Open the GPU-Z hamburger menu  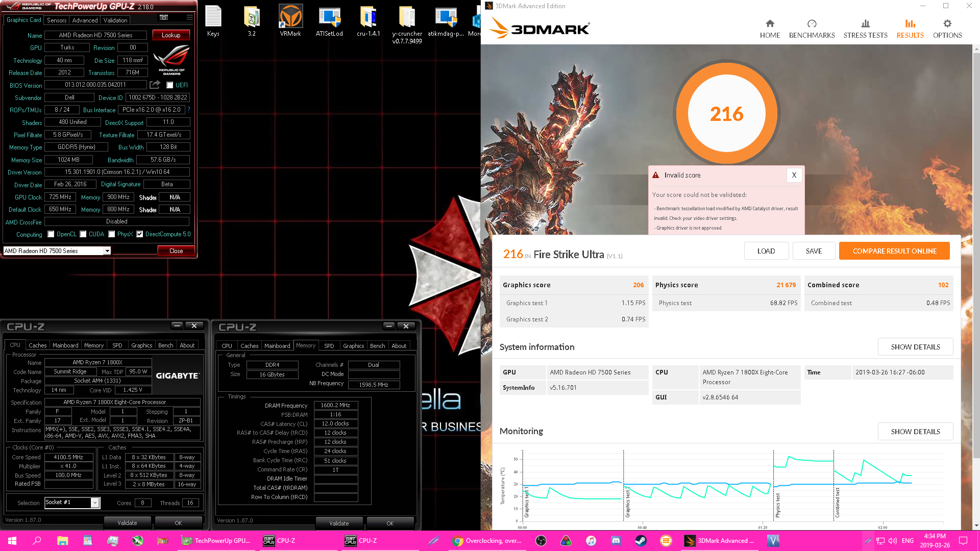tap(189, 18)
